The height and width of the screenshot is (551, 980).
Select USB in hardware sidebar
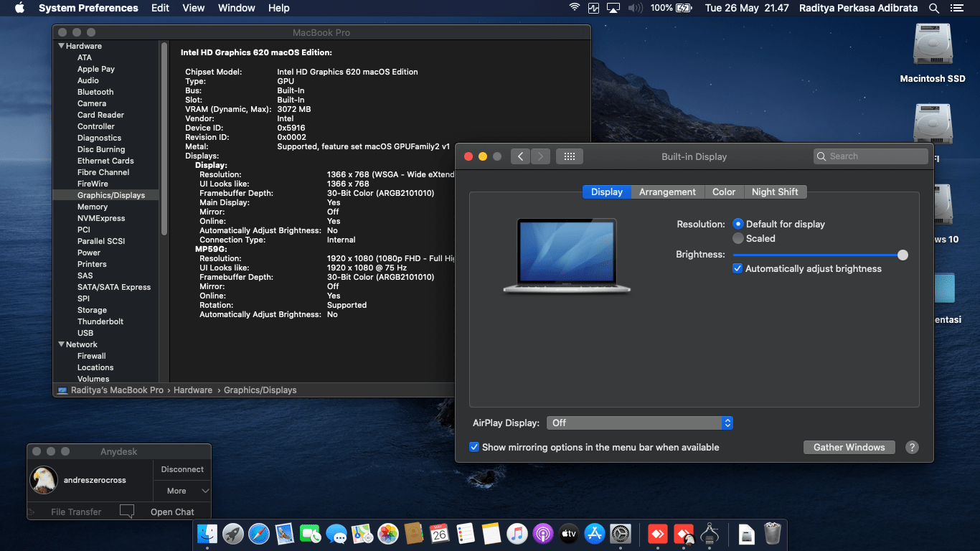[85, 333]
